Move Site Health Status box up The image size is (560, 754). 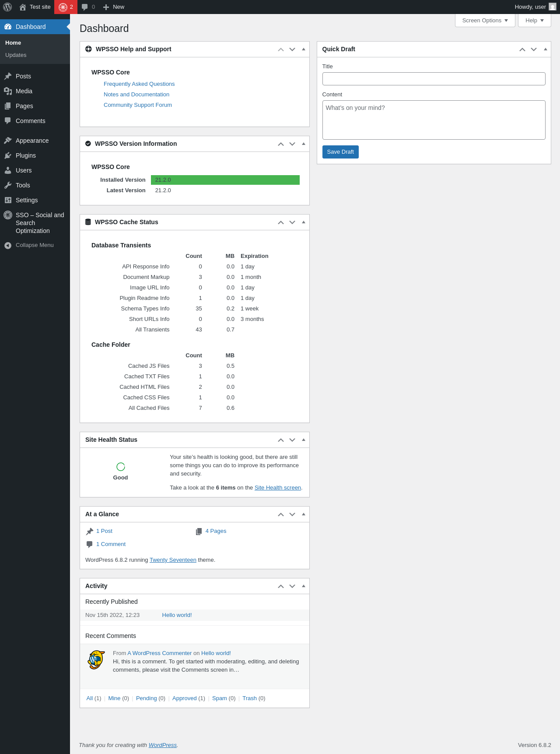[281, 440]
